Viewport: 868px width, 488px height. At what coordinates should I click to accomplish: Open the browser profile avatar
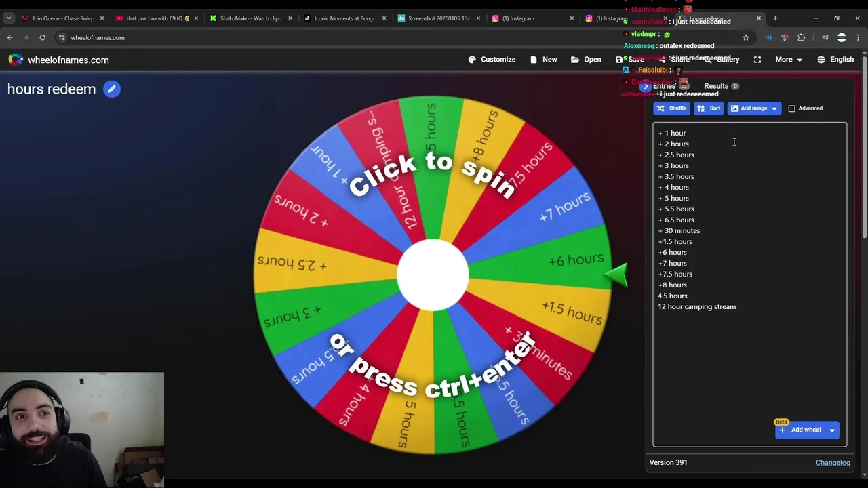[x=842, y=37]
